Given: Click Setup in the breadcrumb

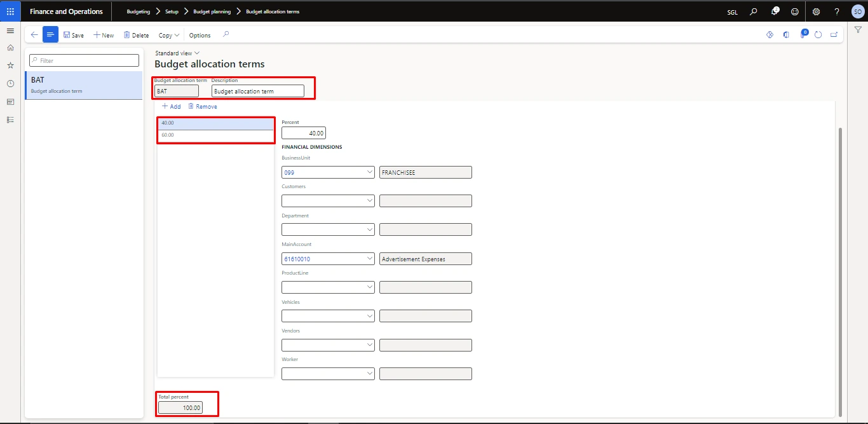Looking at the screenshot, I should 172,11.
